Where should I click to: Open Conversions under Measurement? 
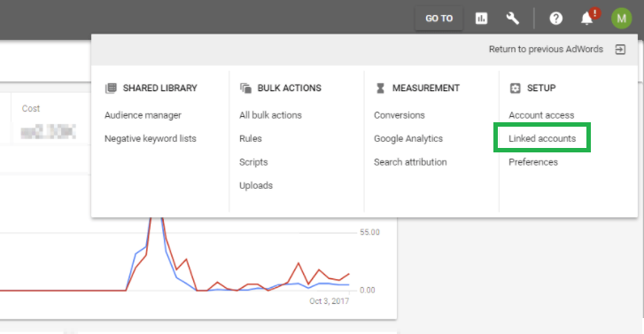[400, 115]
